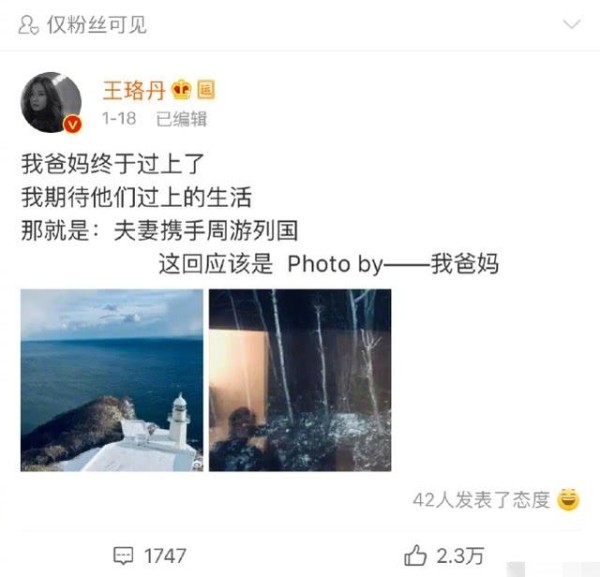Open the post options chevron menu
Viewport: 600px width, 577px height.
pos(572,24)
